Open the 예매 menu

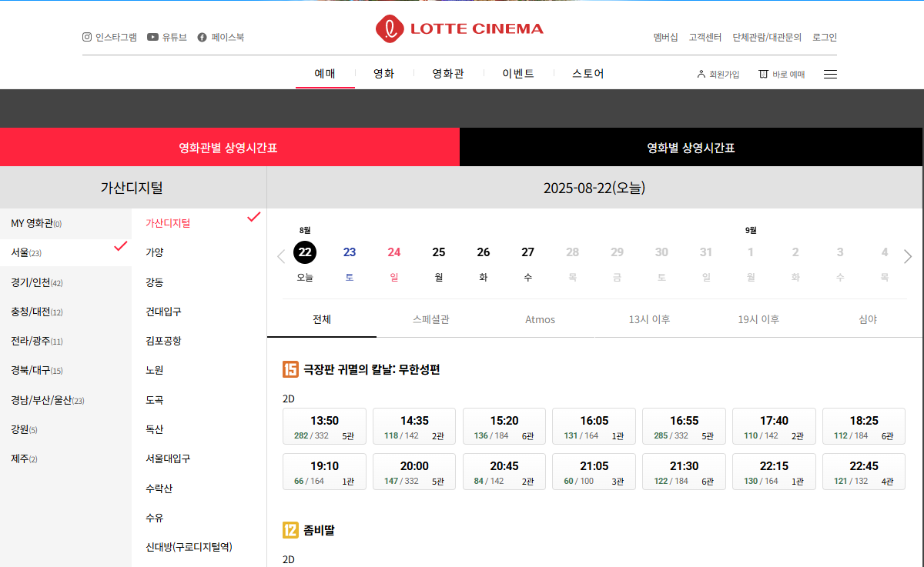pos(325,75)
